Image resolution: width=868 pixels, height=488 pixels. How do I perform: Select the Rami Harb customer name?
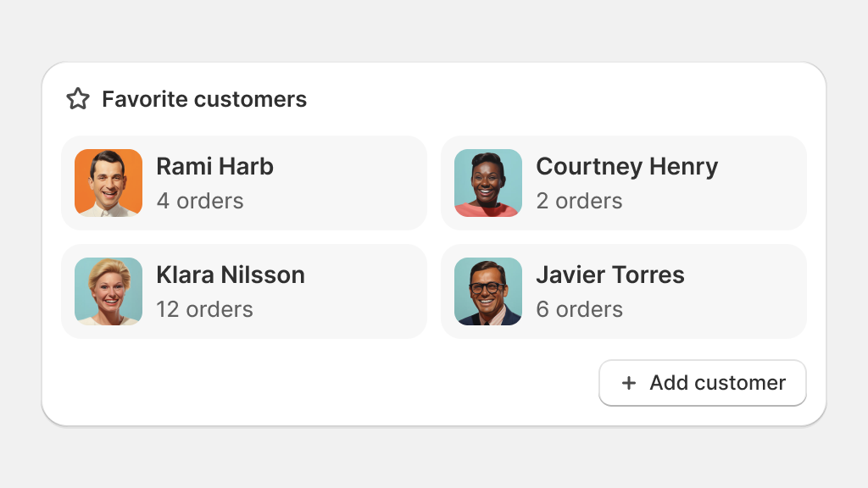click(x=214, y=167)
